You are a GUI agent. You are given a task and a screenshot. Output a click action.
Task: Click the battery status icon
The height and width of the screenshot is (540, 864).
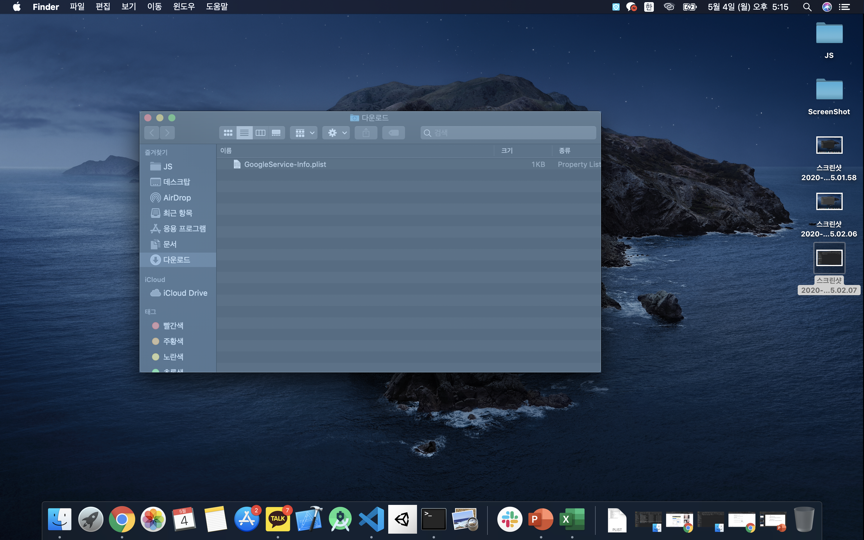[x=689, y=7]
